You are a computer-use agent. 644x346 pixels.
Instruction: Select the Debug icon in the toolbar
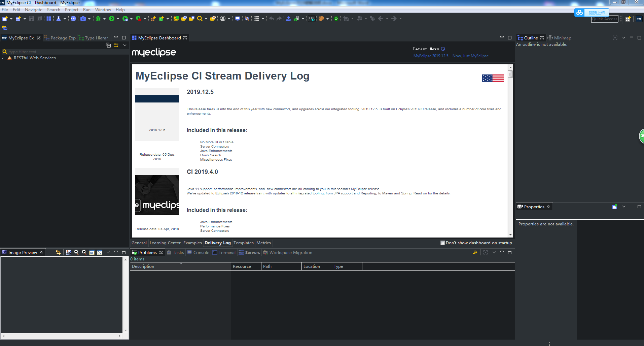pyautogui.click(x=98, y=19)
